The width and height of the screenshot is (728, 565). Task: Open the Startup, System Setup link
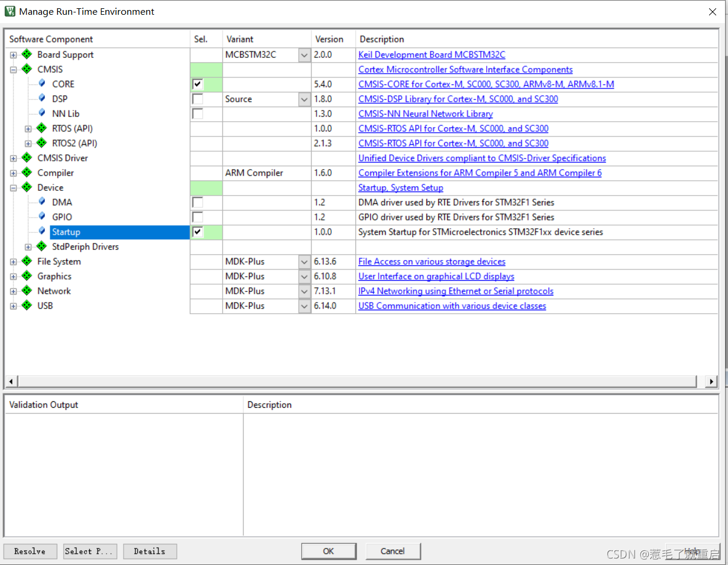pyautogui.click(x=400, y=187)
